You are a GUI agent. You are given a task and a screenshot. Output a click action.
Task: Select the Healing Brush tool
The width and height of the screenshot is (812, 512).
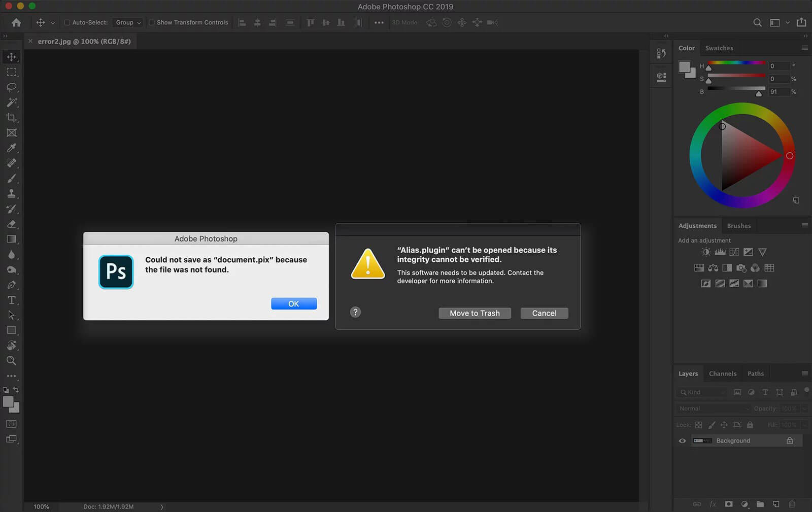[11, 163]
